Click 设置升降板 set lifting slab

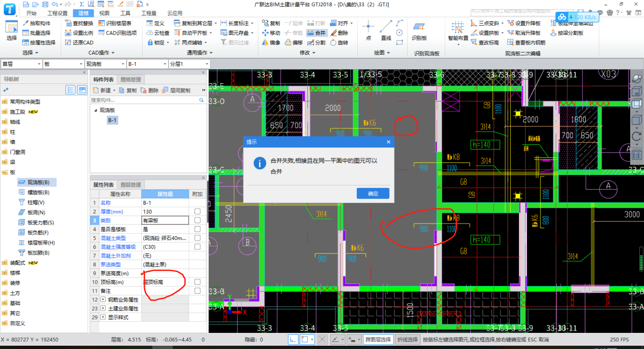pos(524,23)
